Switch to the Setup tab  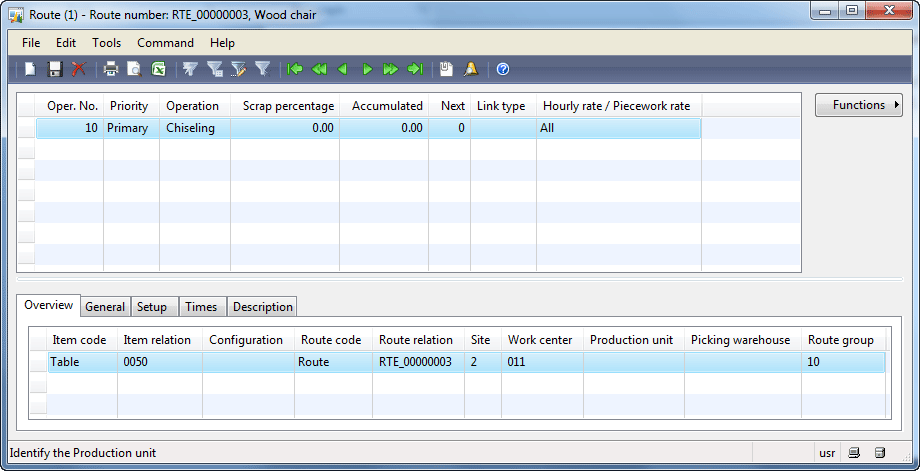tap(152, 307)
